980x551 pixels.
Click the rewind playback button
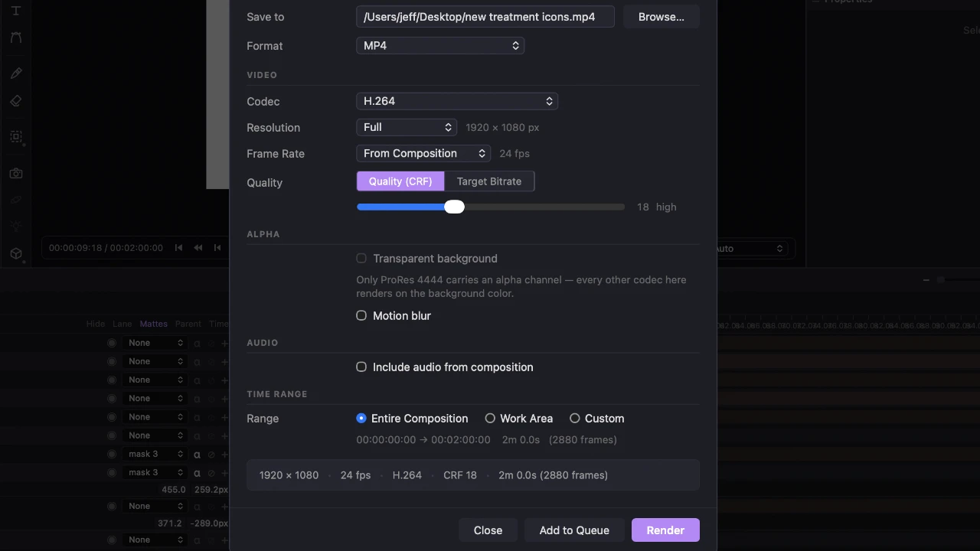(198, 248)
